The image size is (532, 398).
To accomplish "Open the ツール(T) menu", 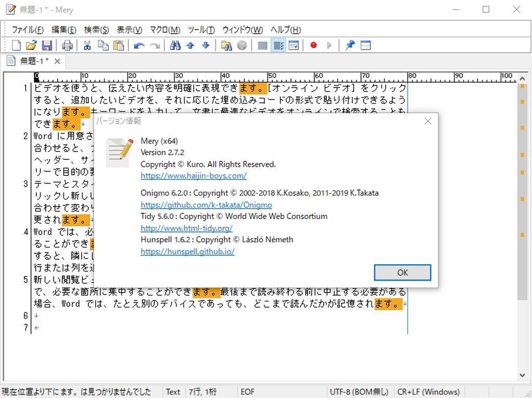I will (x=201, y=30).
